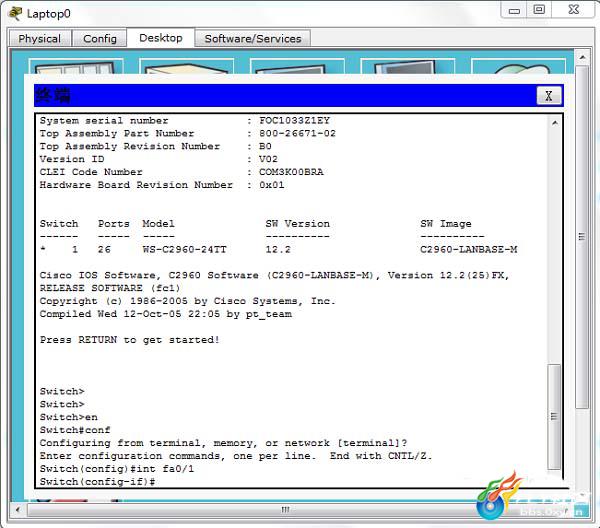Close the terminal with the X button
The width and height of the screenshot is (600, 528).
pyautogui.click(x=549, y=96)
